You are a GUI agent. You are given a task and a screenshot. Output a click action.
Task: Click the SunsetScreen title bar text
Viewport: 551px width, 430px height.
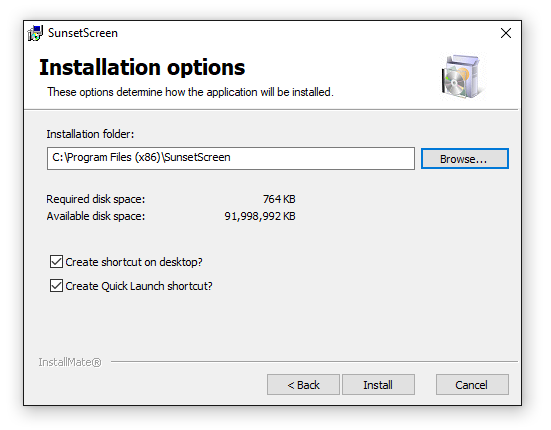click(x=83, y=33)
